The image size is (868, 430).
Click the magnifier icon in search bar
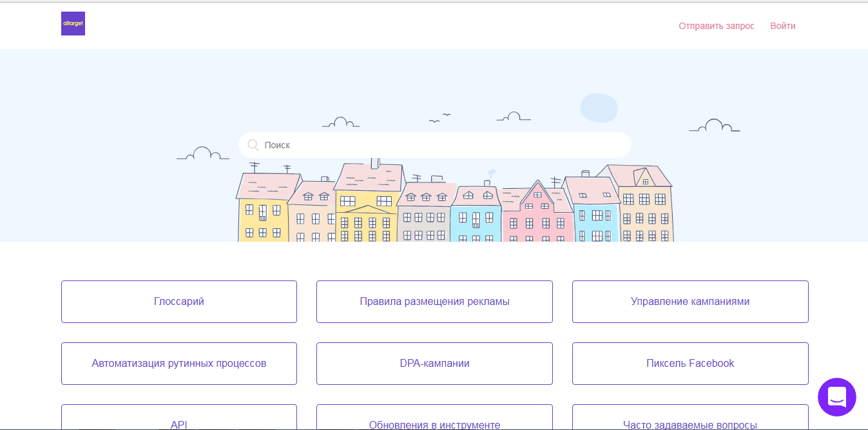point(253,145)
